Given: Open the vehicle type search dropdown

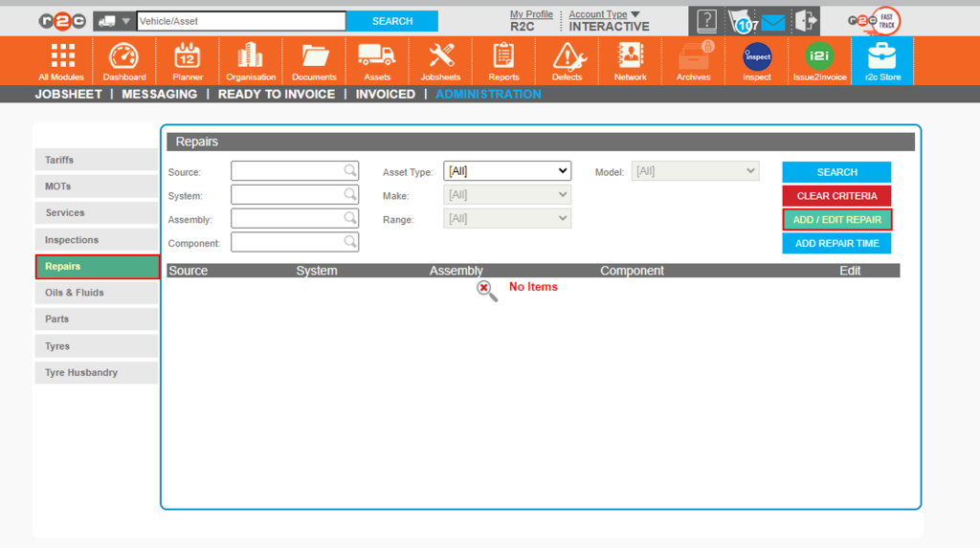Looking at the screenshot, I should point(114,21).
